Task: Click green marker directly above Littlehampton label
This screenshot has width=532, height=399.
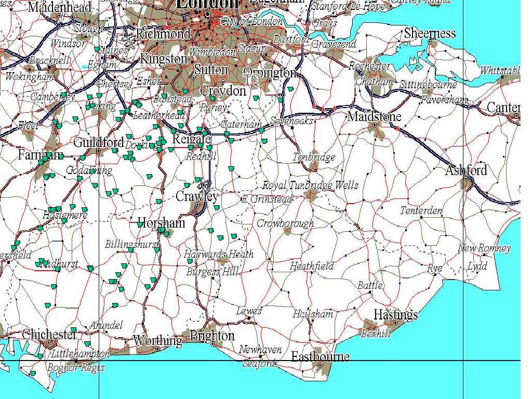Action: [87, 344]
